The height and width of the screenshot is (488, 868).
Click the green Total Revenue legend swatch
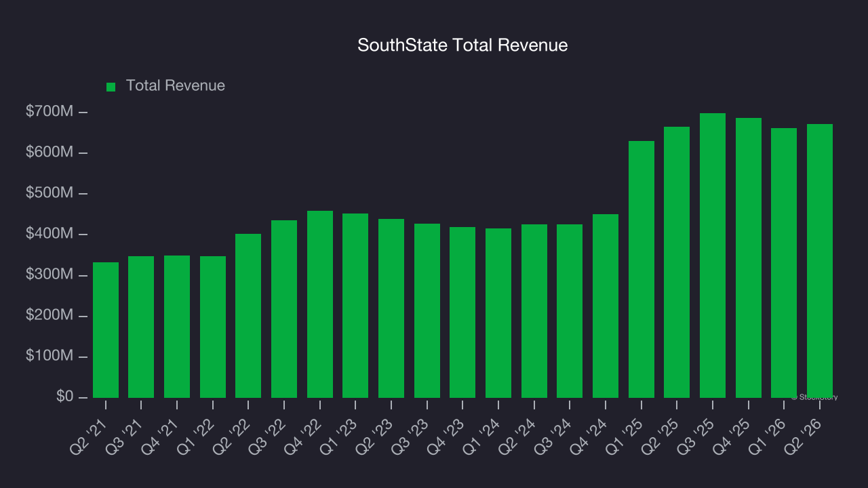coord(111,87)
